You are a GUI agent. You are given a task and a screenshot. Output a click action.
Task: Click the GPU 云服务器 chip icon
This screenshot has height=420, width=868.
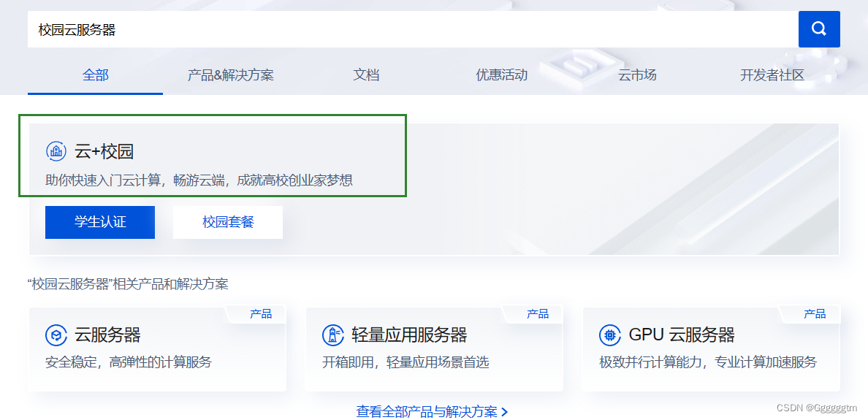(x=610, y=335)
